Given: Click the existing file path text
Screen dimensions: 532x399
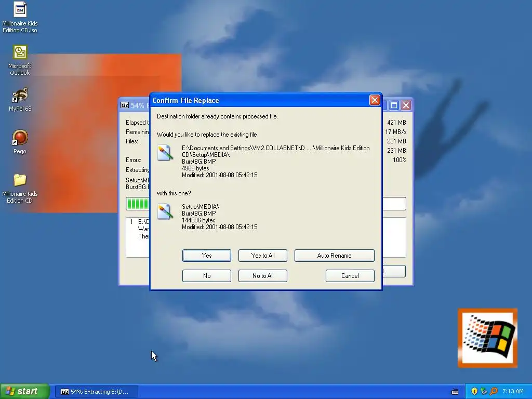Looking at the screenshot, I should tap(275, 151).
